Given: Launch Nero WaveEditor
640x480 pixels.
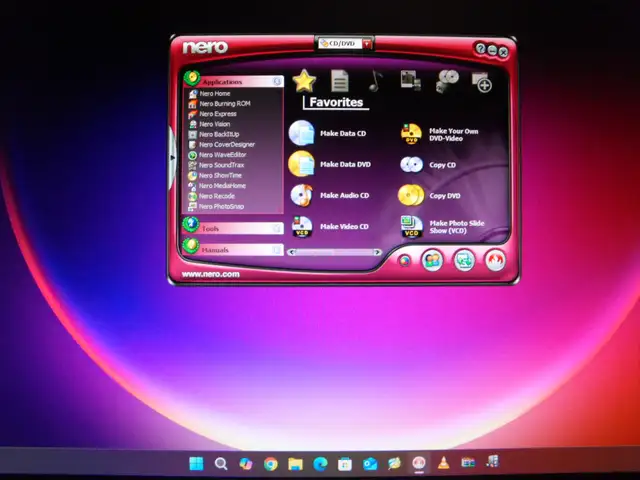Looking at the screenshot, I should [x=217, y=155].
